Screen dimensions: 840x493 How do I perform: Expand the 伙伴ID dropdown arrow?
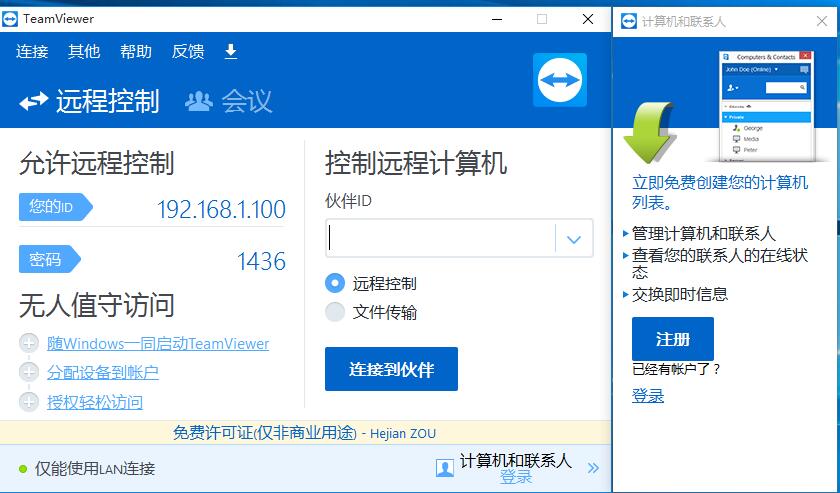pos(574,239)
